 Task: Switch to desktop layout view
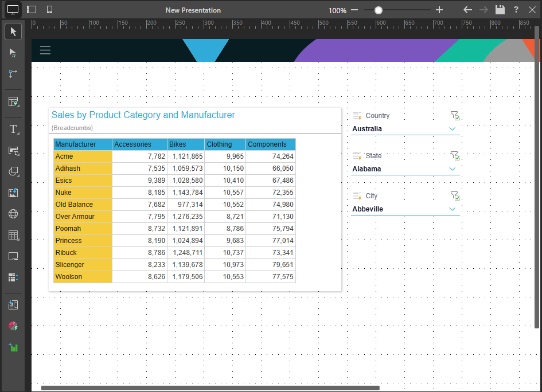click(x=13, y=10)
